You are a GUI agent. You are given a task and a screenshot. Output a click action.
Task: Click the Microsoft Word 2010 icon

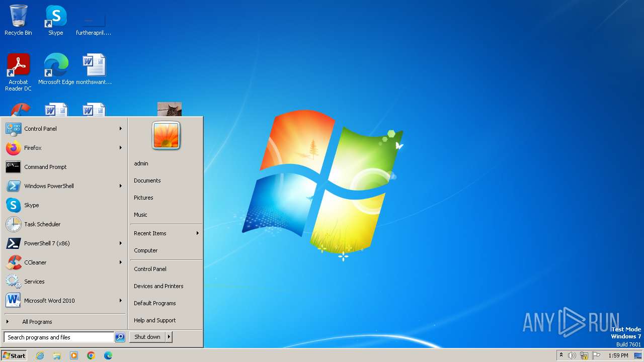(13, 301)
